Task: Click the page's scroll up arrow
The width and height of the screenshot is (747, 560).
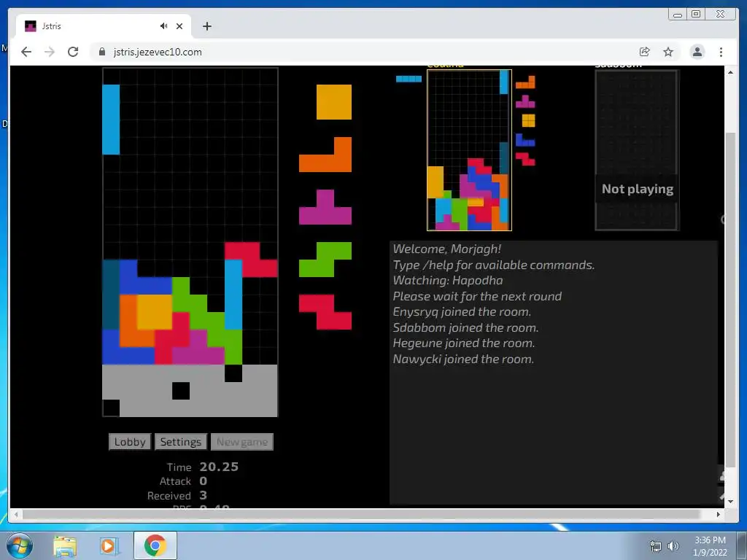Action: coord(730,72)
